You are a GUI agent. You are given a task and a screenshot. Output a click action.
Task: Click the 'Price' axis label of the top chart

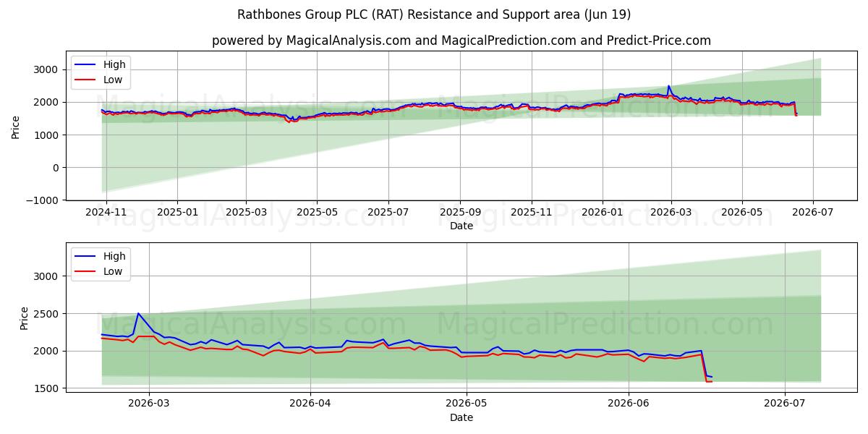(16, 127)
